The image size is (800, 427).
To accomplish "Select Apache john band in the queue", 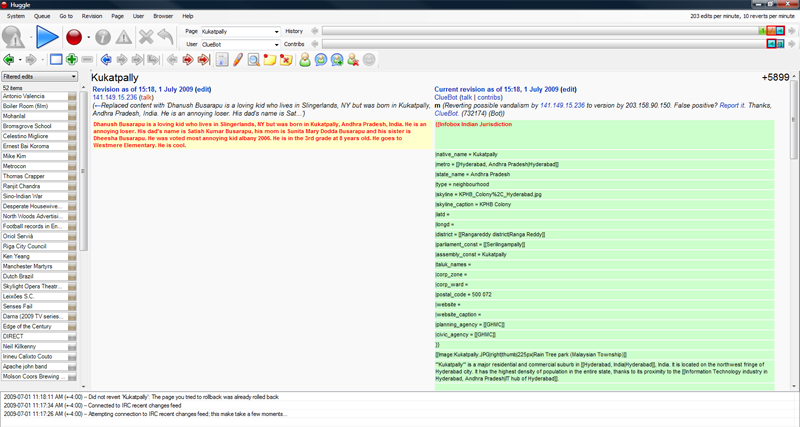I will point(39,366).
